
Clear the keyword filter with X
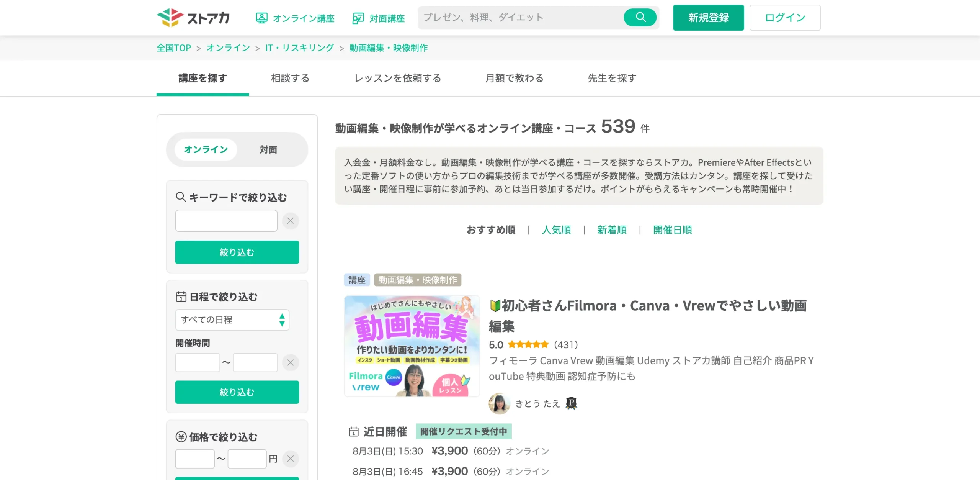click(x=291, y=221)
